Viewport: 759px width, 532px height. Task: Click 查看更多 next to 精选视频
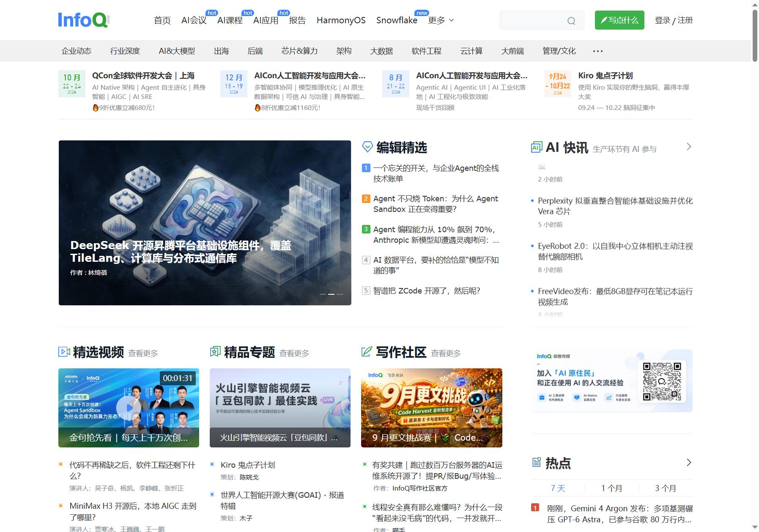tap(143, 353)
